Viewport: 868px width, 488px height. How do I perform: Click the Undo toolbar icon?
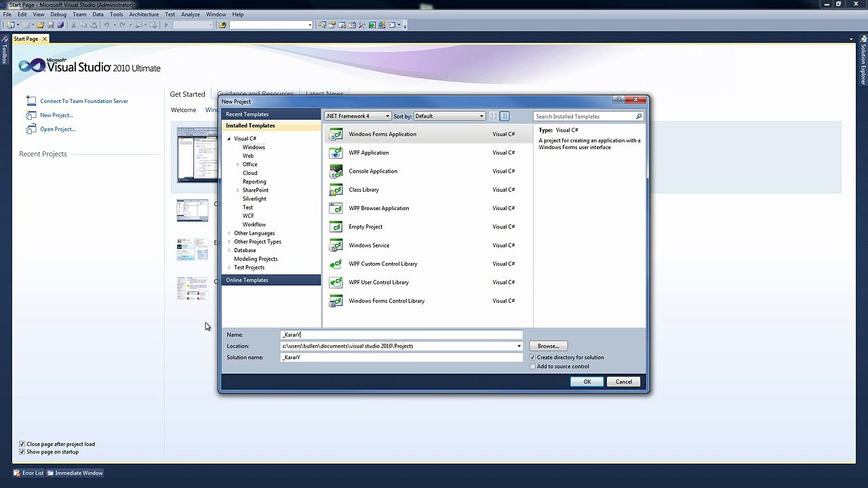click(x=106, y=25)
